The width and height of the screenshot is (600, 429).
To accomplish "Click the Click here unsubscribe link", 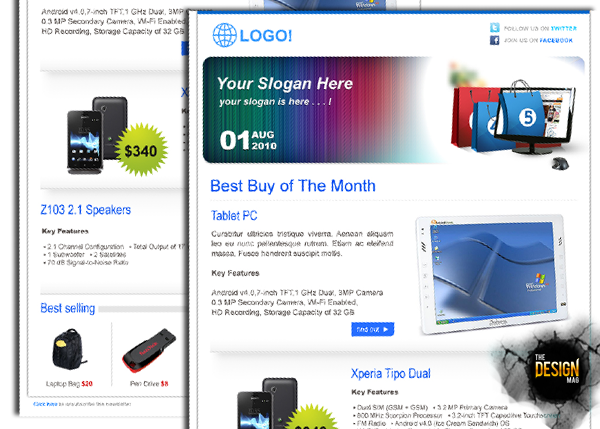I will pos(45,404).
